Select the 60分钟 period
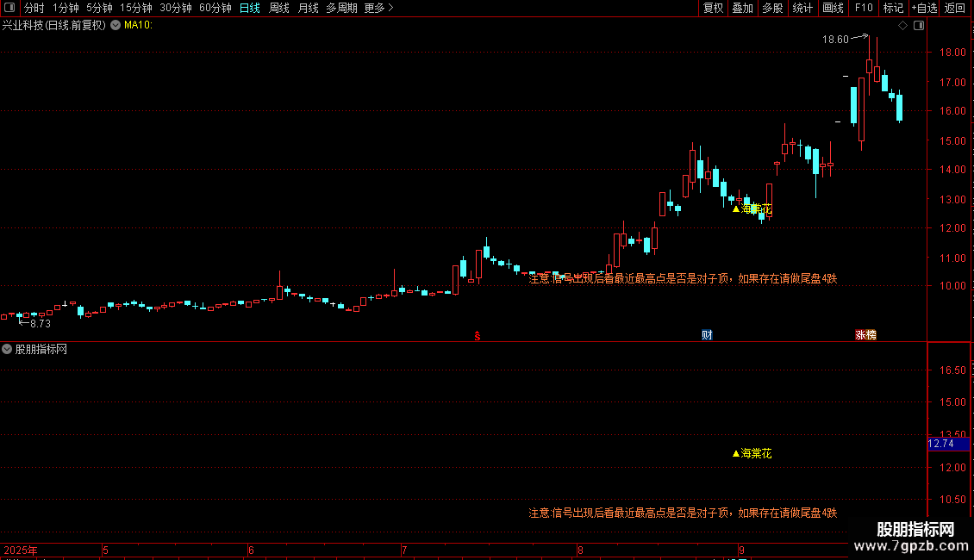The image size is (974, 560). tap(215, 8)
